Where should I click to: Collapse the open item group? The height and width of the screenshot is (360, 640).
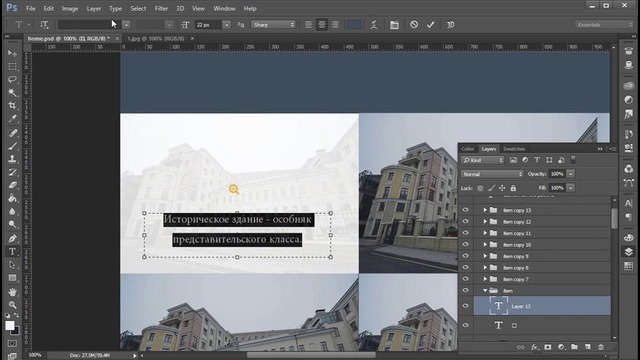click(x=485, y=291)
